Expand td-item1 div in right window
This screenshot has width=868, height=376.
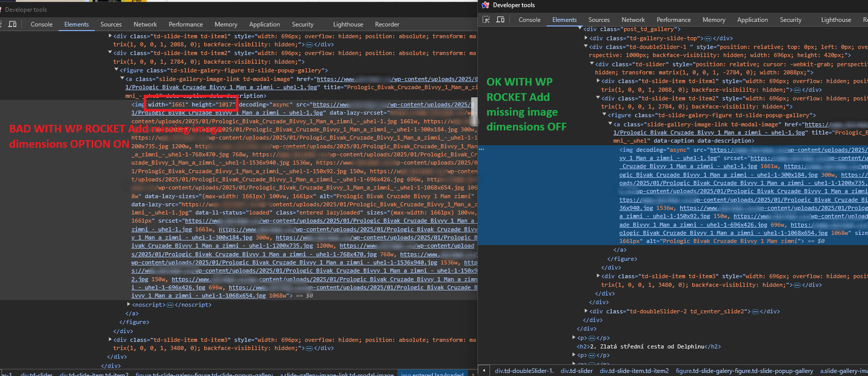(x=598, y=81)
